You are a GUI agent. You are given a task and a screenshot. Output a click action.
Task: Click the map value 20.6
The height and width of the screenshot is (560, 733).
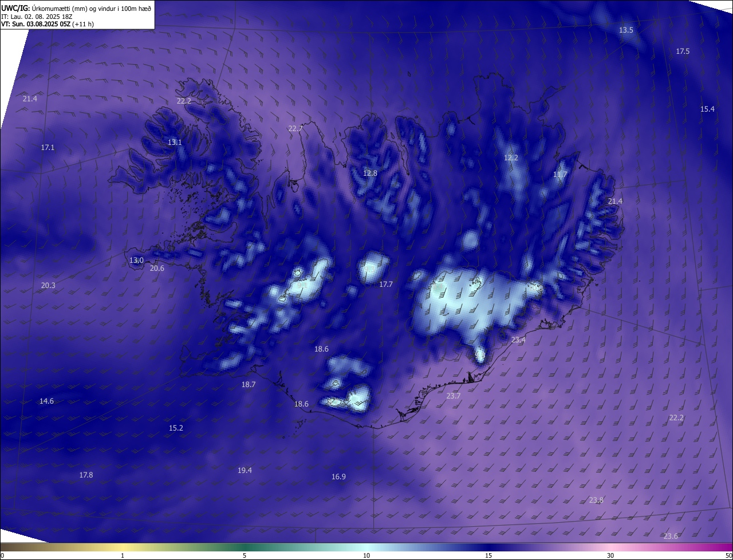(x=157, y=268)
